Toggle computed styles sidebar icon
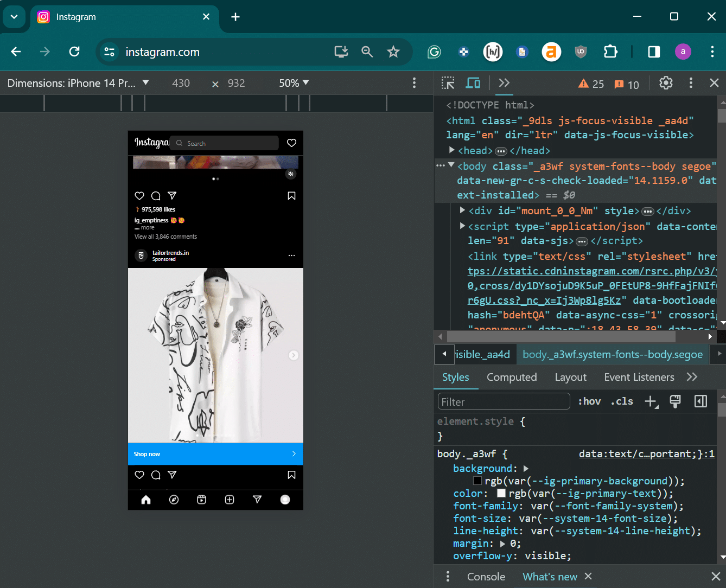The height and width of the screenshot is (588, 726). click(x=700, y=401)
